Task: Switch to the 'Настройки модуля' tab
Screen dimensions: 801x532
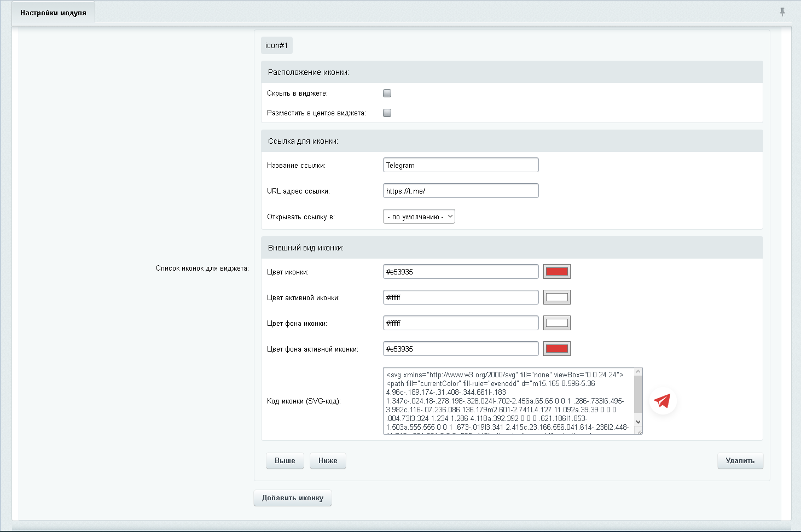Action: [x=53, y=13]
